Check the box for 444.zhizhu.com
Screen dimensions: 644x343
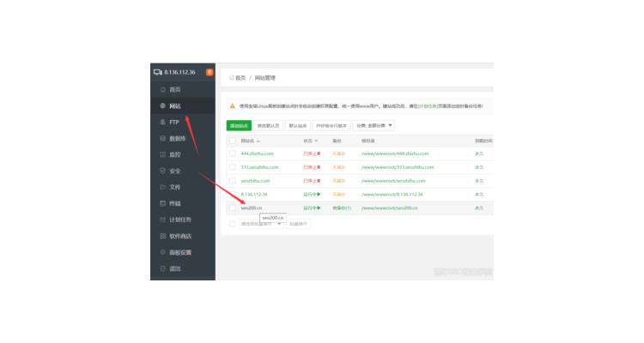tap(233, 153)
